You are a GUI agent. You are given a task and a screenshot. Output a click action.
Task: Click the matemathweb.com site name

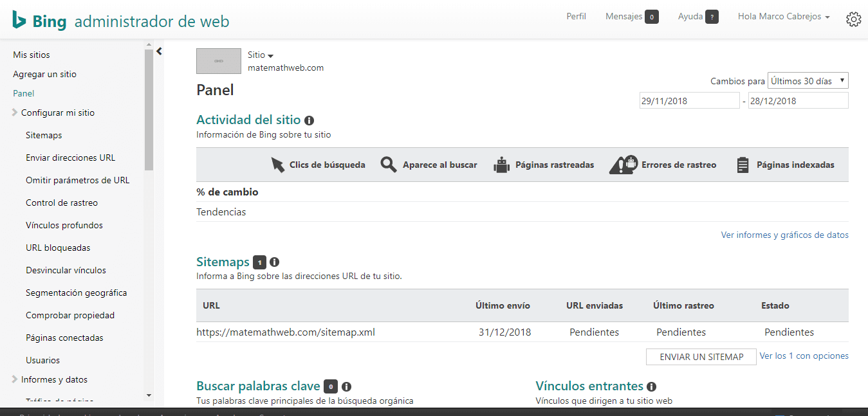click(x=286, y=68)
